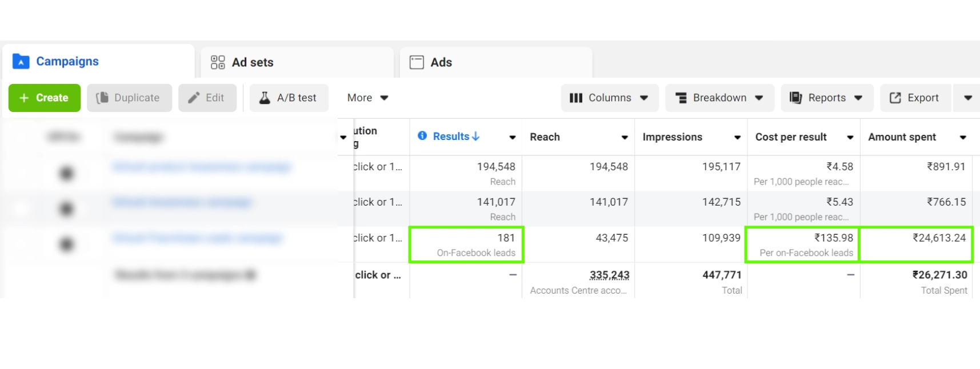The width and height of the screenshot is (980, 369).
Task: Open the Campaigns tab
Action: [98, 61]
